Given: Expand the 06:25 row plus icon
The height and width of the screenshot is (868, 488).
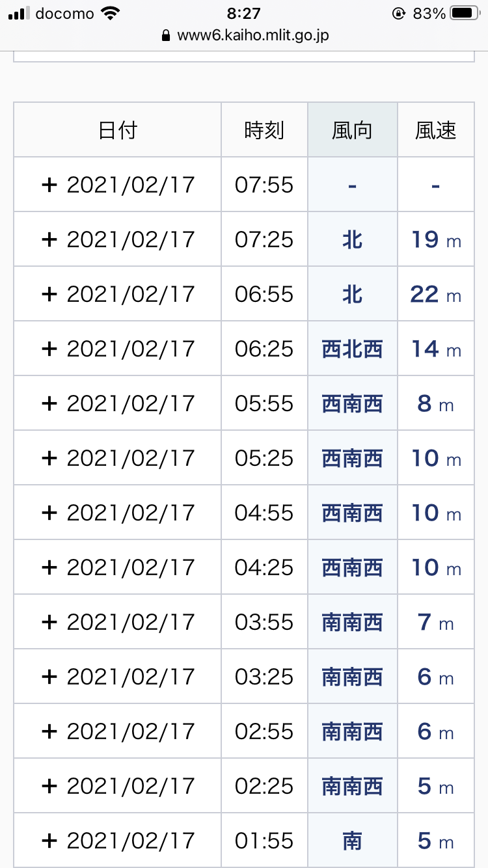Looking at the screenshot, I should [49, 349].
